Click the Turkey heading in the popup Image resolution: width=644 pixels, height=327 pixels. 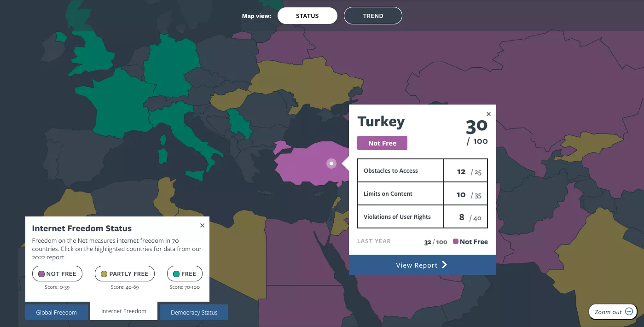pyautogui.click(x=381, y=122)
